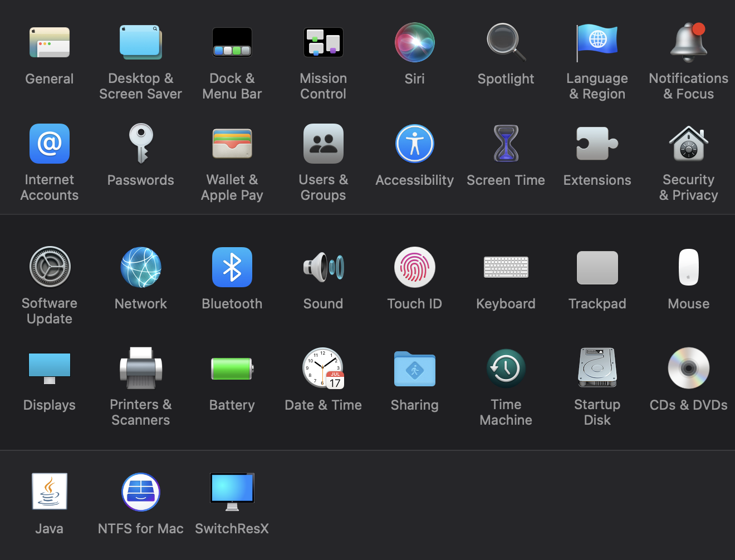View Battery settings

232,369
